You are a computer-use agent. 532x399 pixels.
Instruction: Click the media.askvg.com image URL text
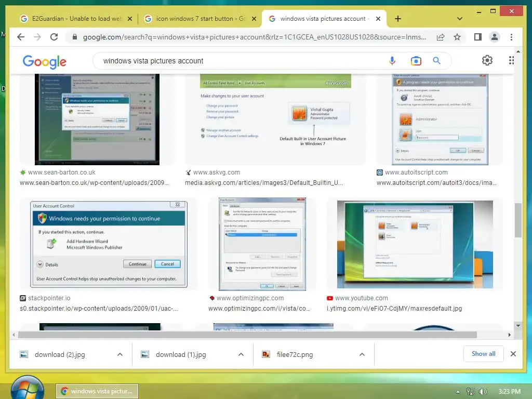pyautogui.click(x=263, y=182)
